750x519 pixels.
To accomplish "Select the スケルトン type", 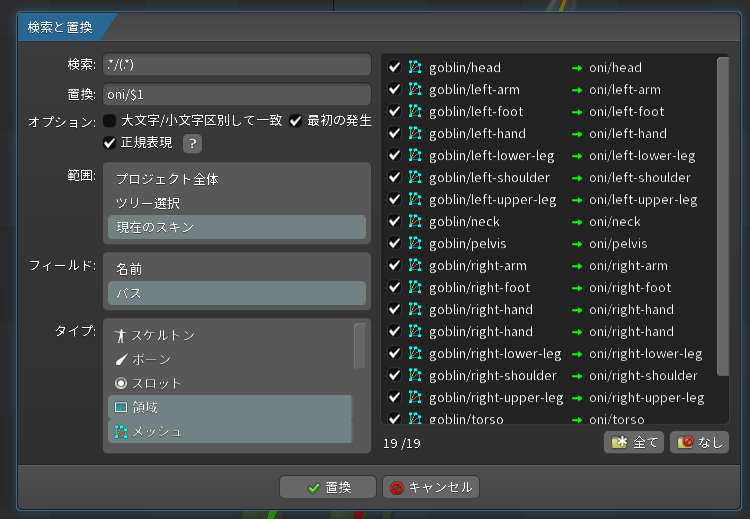I will coord(230,335).
